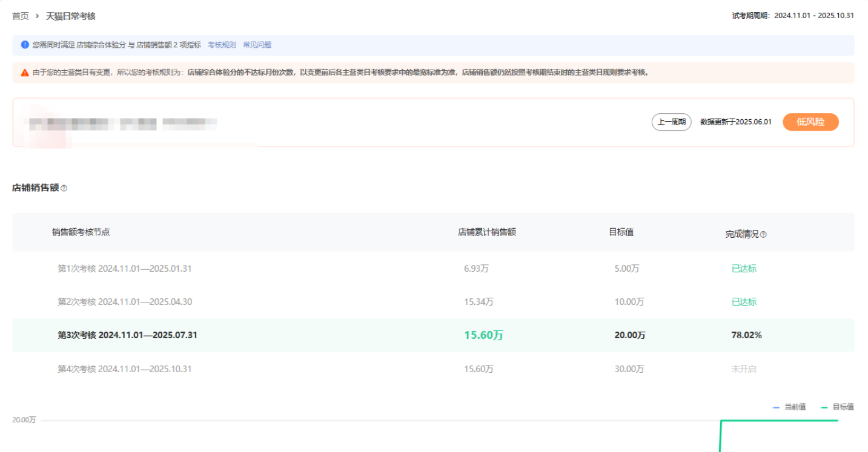868x452 pixels.
Task: Click the 15.60万 green sales figure
Action: 483,335
